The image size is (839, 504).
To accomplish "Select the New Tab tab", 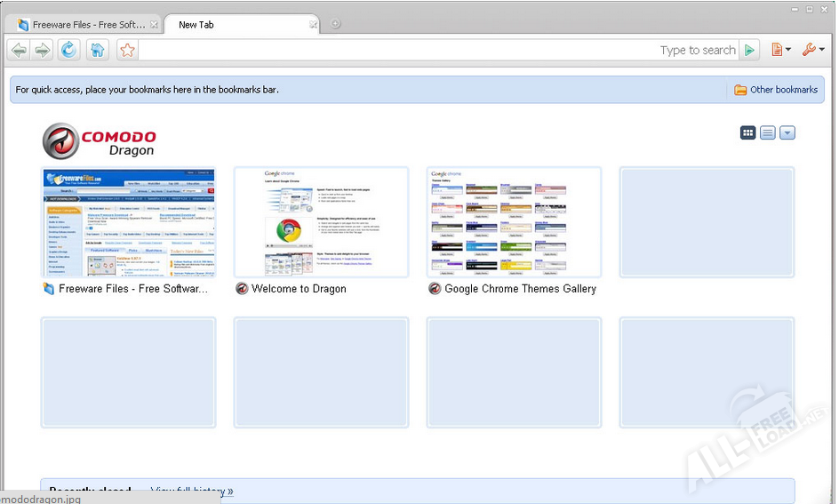I will (236, 25).
